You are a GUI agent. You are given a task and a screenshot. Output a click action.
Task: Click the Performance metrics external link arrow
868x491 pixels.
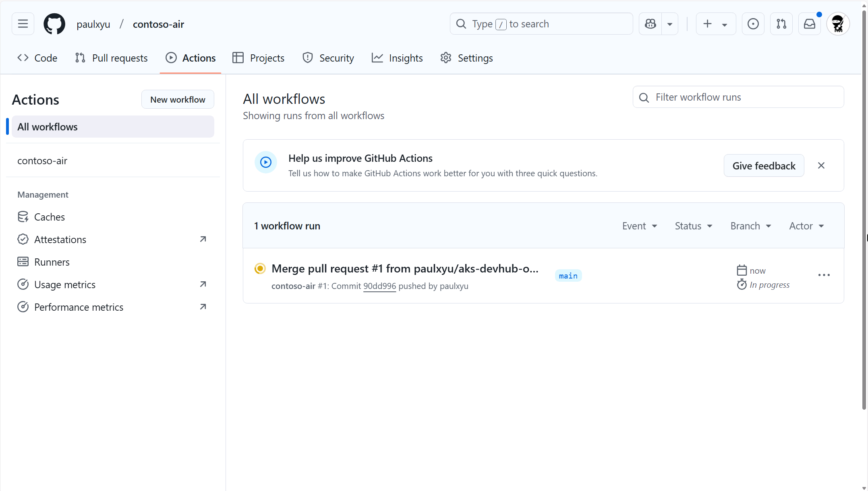[203, 307]
